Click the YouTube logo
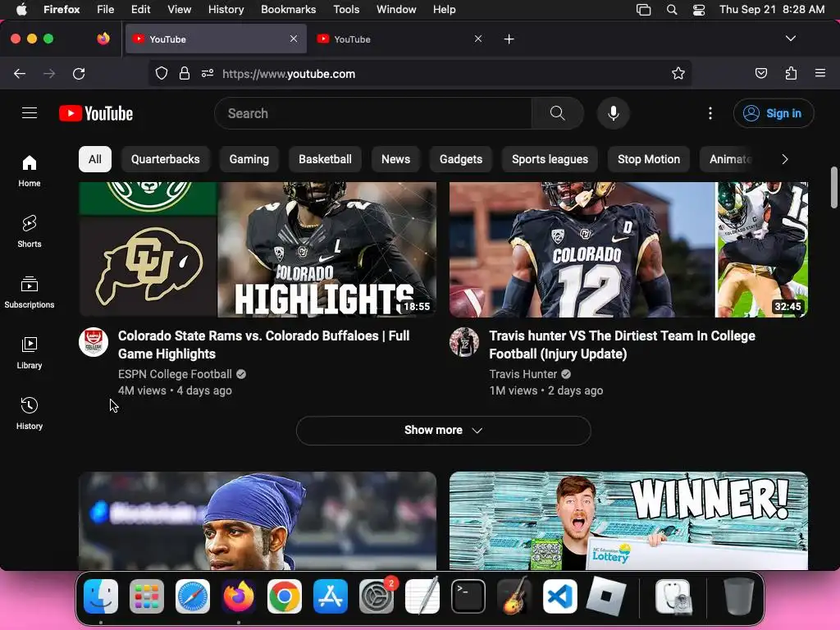840x630 pixels. click(x=96, y=113)
